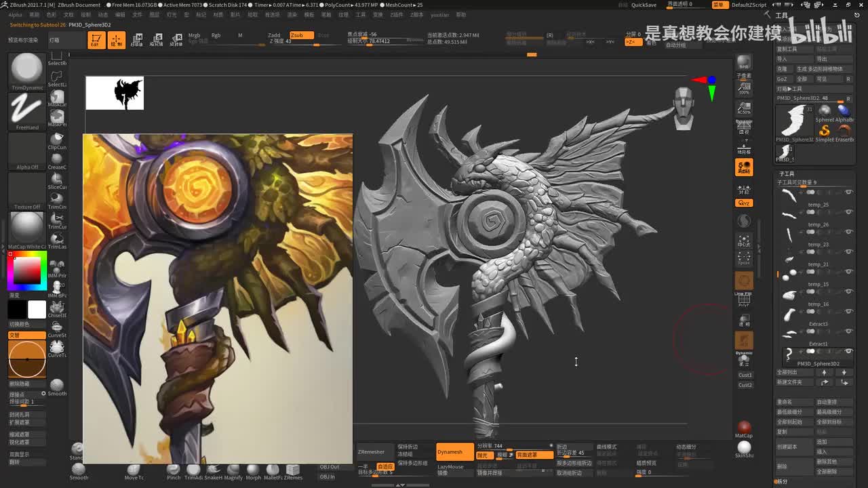Toggle the Dynamesh button

[454, 452]
